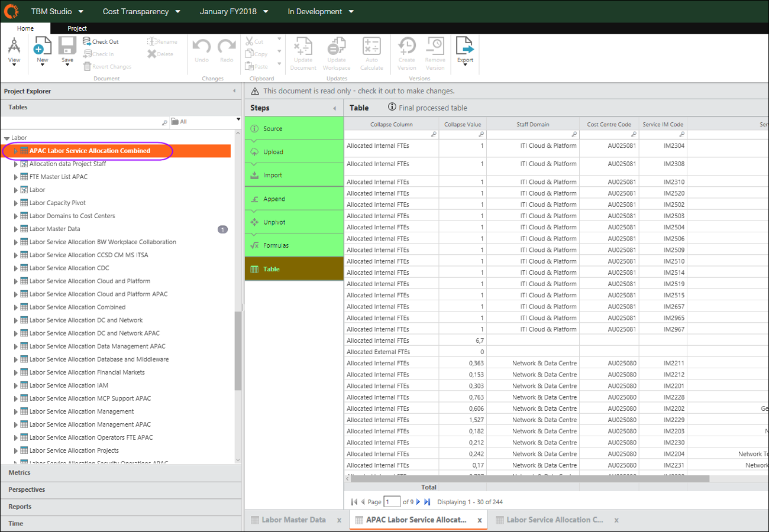Select the Append step
This screenshot has height=532, width=769.
294,199
